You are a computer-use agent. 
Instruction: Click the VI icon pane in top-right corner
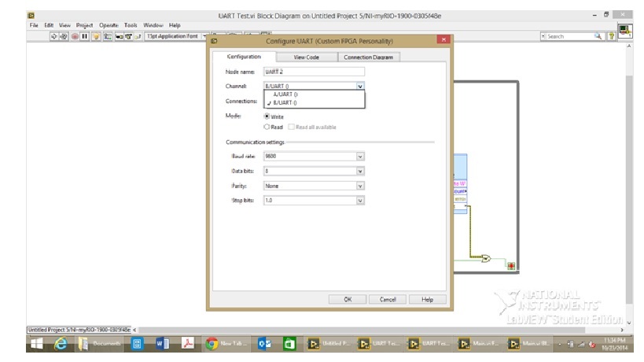click(625, 31)
